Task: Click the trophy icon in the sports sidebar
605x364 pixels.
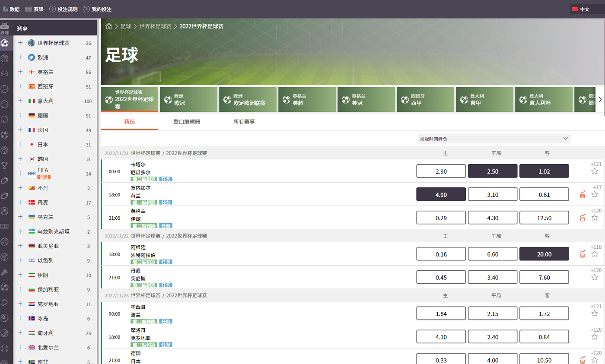Action: 5,165
